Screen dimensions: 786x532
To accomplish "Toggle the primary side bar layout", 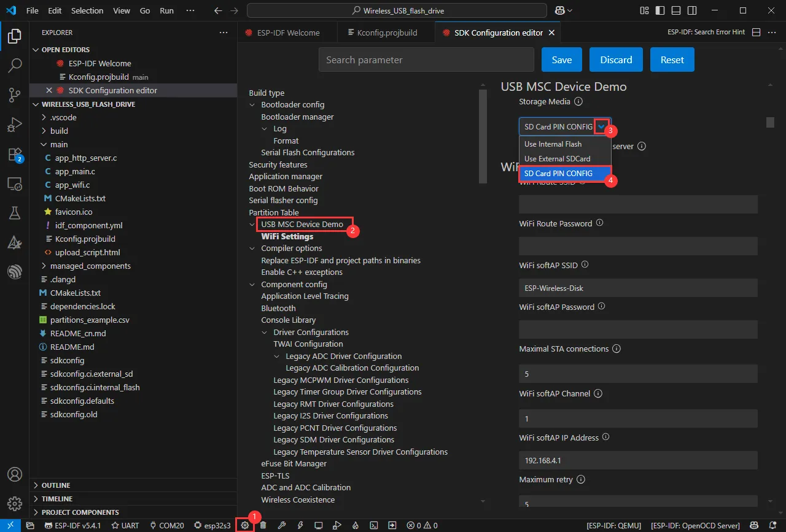I will pos(660,10).
